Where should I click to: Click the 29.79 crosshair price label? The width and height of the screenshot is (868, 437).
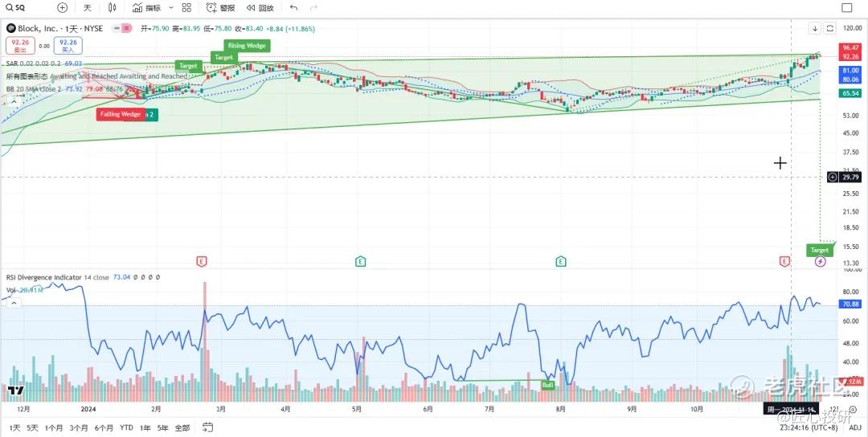click(850, 177)
